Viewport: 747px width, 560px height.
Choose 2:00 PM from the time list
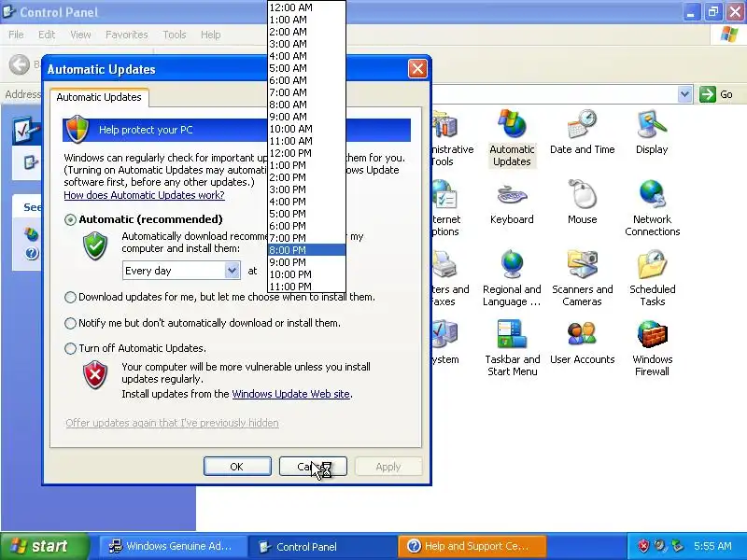(x=307, y=177)
